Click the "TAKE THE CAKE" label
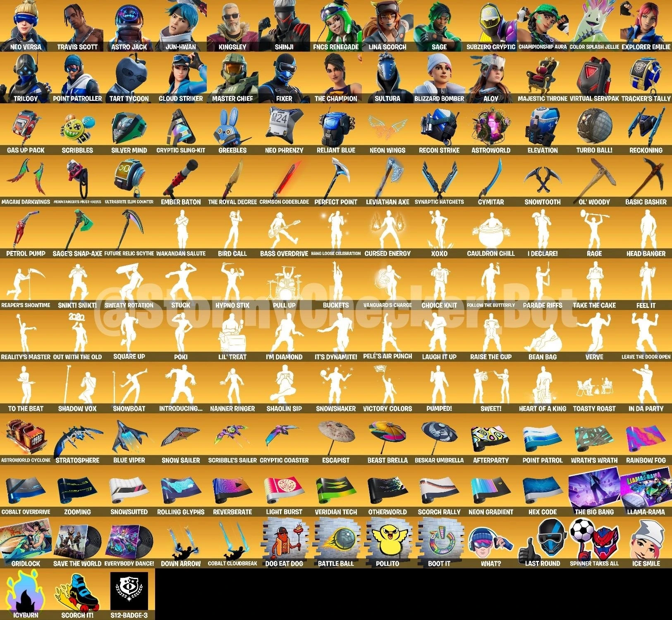672x620 pixels. [x=594, y=305]
